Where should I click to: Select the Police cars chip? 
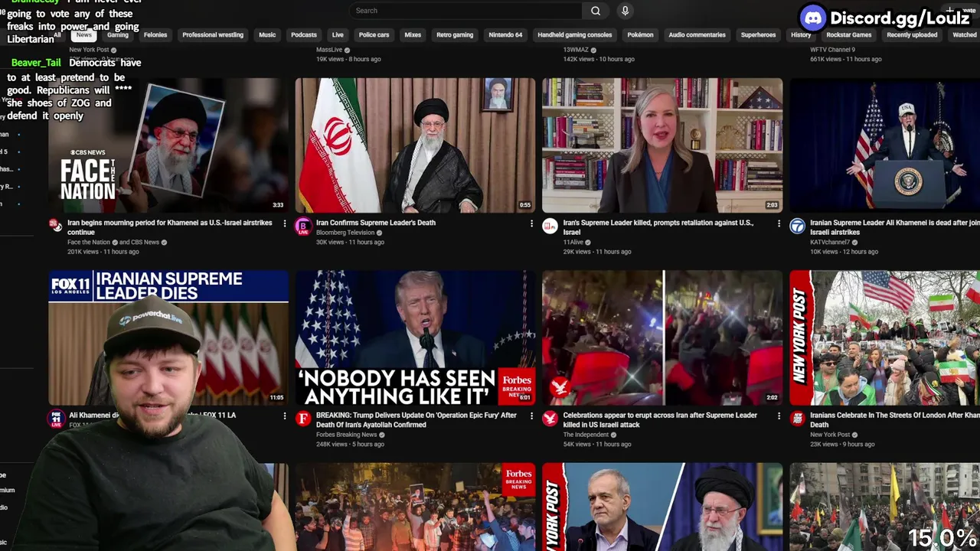[x=374, y=35]
